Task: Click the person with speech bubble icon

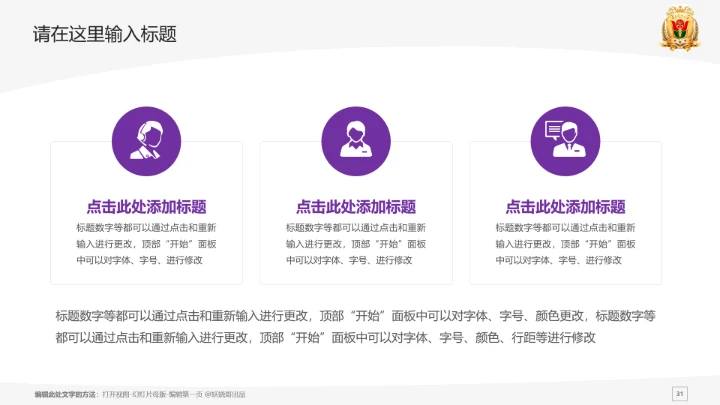Action: click(565, 141)
